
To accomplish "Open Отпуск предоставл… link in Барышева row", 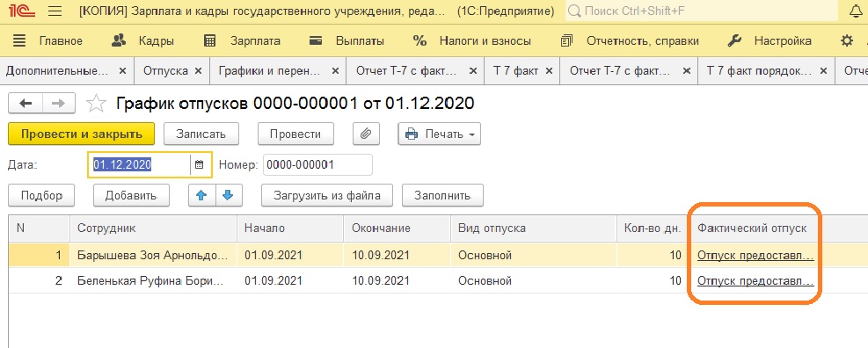I will pos(755,255).
